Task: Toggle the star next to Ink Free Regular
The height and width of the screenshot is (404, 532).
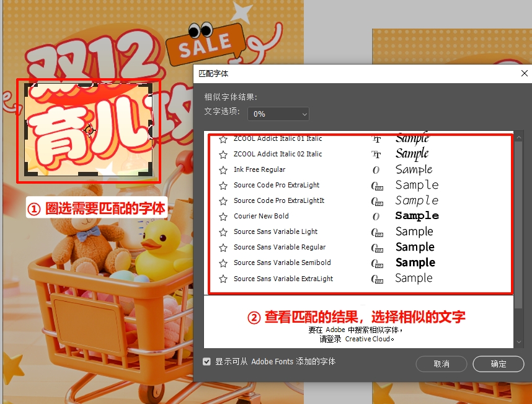Action: (223, 169)
